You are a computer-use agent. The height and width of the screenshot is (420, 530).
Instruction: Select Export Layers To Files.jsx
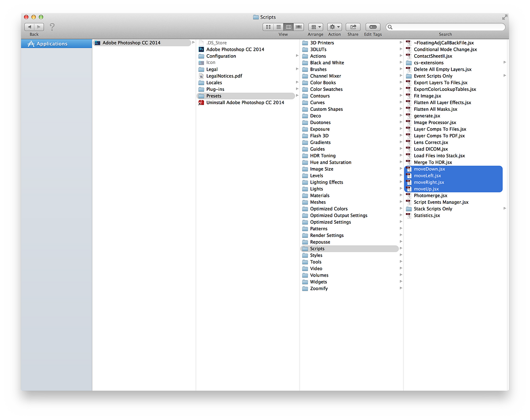(440, 82)
